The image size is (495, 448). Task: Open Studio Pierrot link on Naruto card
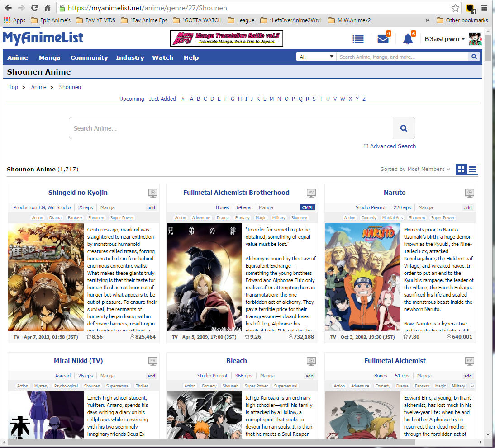point(371,207)
